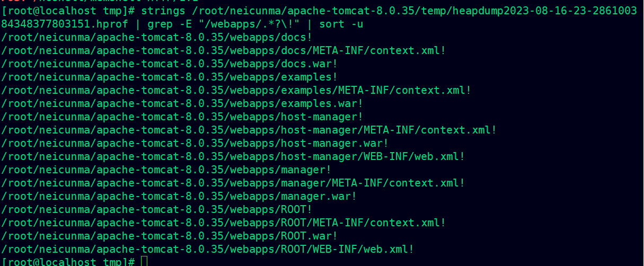Image resolution: width=644 pixels, height=266 pixels.
Task: Click the host-manager/WEB-INF/web.xml! path
Action: point(233,156)
